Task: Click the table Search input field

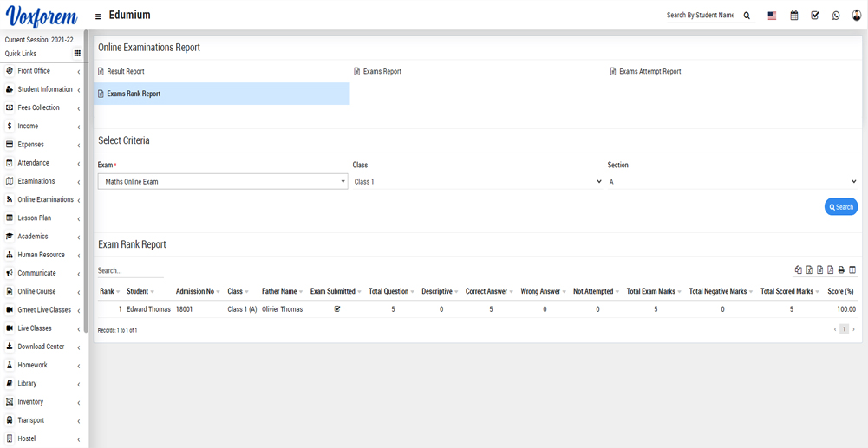Action: pyautogui.click(x=130, y=271)
